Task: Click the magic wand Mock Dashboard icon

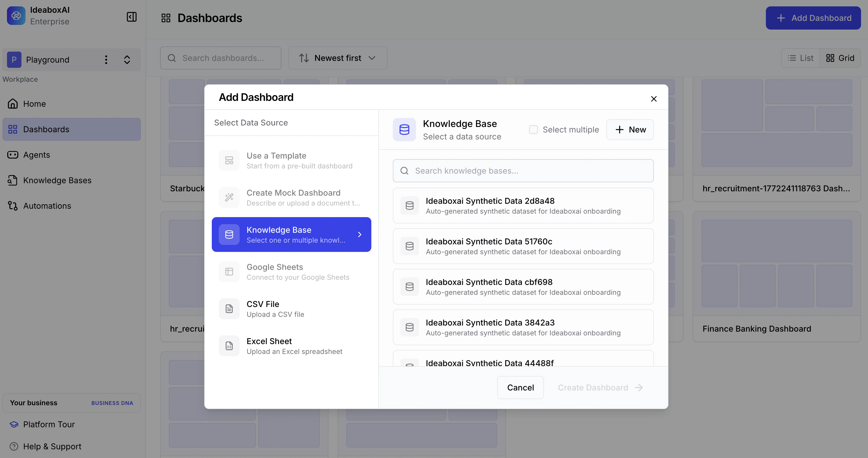Action: (229, 197)
